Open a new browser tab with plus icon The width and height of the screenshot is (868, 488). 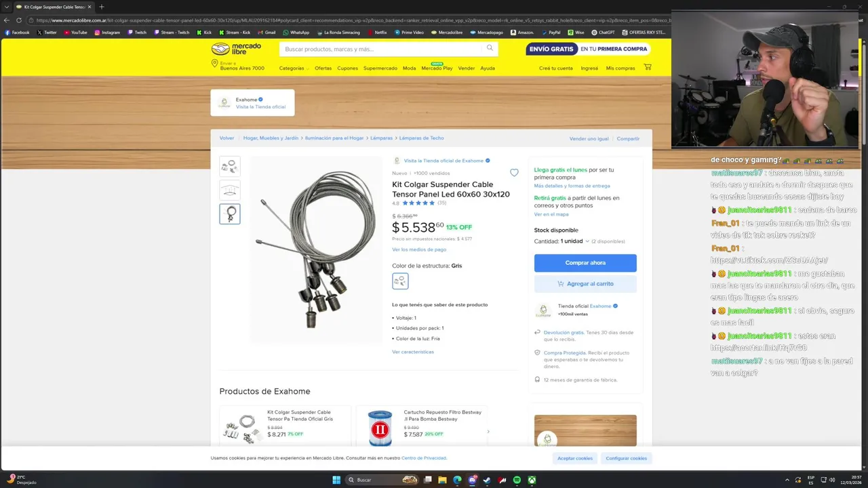click(x=101, y=7)
